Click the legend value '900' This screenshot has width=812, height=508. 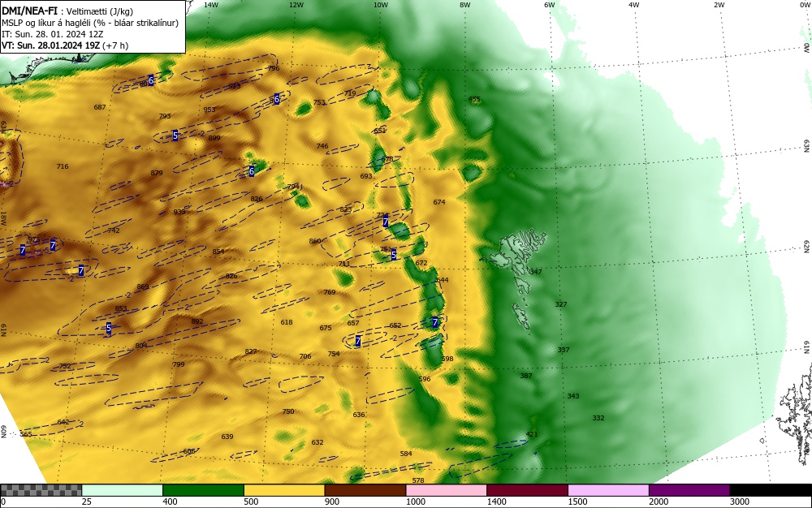tap(332, 502)
